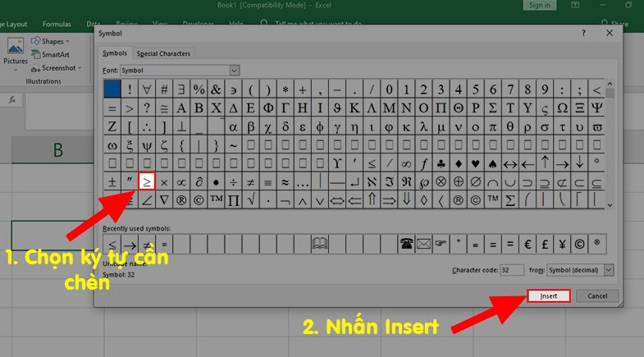Select the for-all (∀) symbol
Screen dimensions: 644x357
tap(147, 89)
